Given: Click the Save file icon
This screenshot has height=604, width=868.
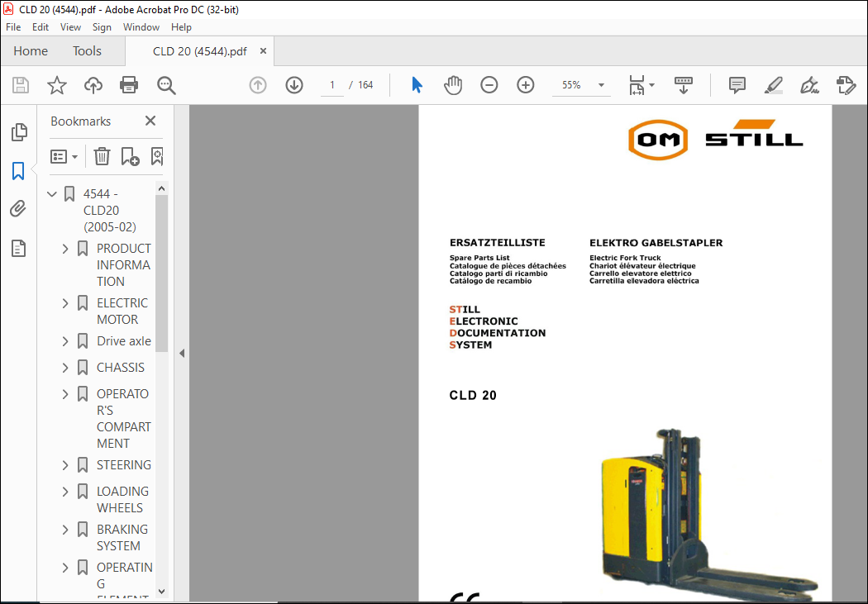Looking at the screenshot, I should 21,85.
